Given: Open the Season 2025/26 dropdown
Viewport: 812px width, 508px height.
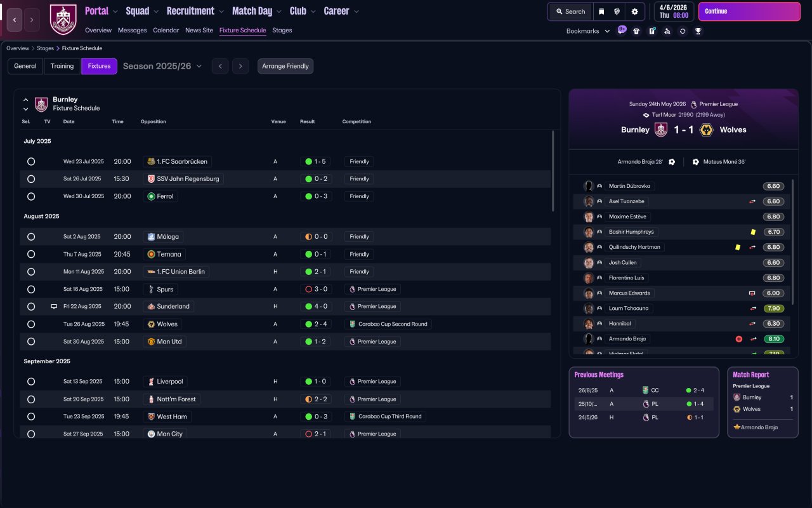Looking at the screenshot, I should 162,66.
